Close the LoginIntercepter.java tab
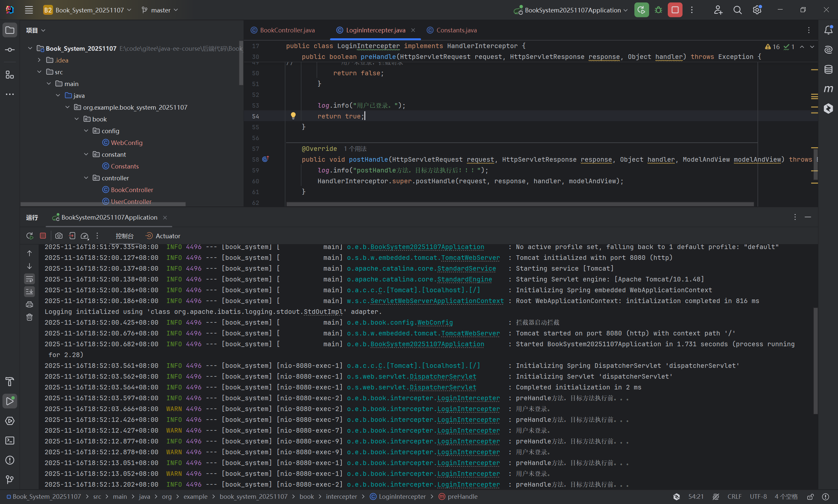 tap(413, 30)
